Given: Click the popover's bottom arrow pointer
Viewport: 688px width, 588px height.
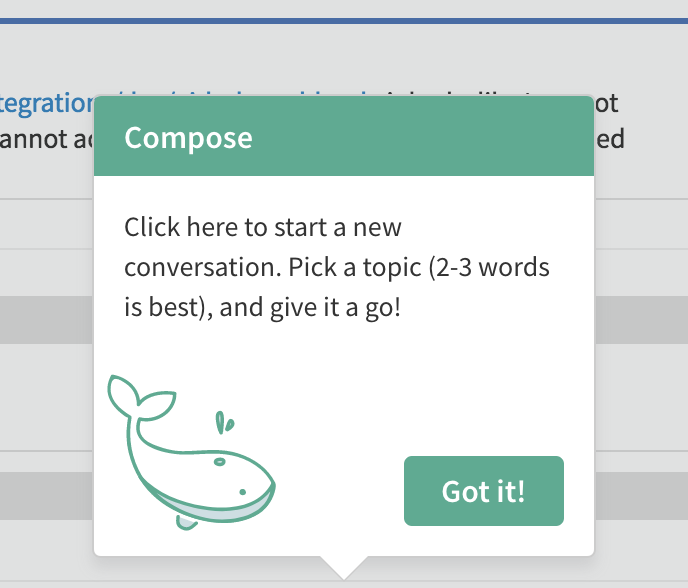Looking at the screenshot, I should [x=344, y=566].
